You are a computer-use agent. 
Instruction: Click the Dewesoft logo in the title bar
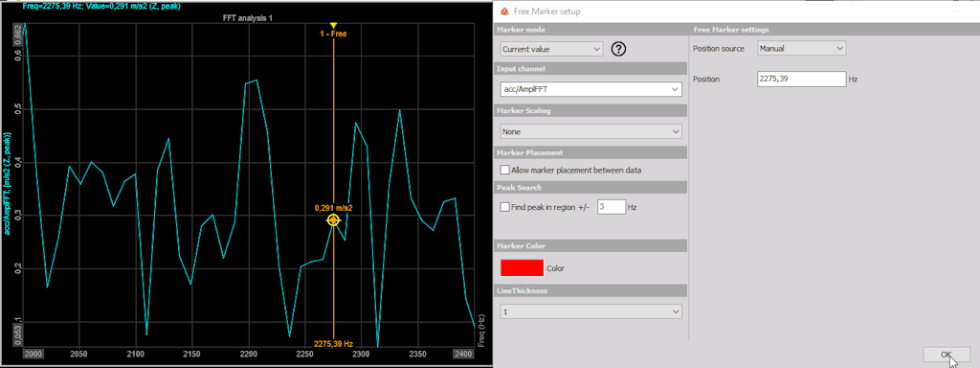[503, 11]
